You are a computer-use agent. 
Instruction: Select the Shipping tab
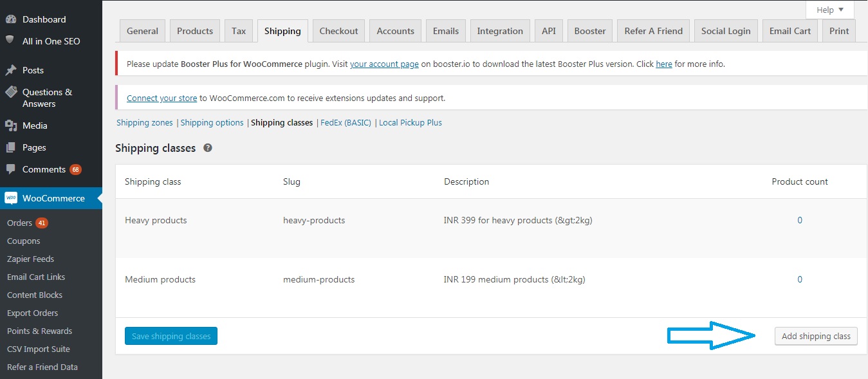pyautogui.click(x=282, y=31)
